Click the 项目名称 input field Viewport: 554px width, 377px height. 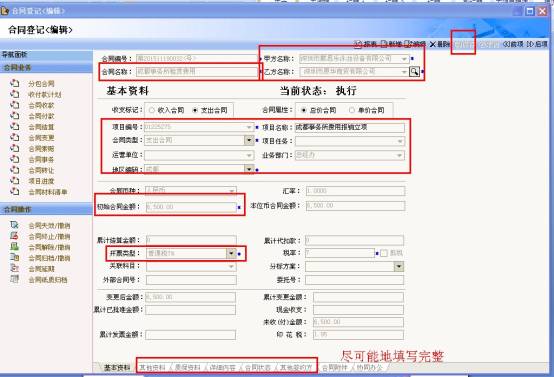(350, 128)
